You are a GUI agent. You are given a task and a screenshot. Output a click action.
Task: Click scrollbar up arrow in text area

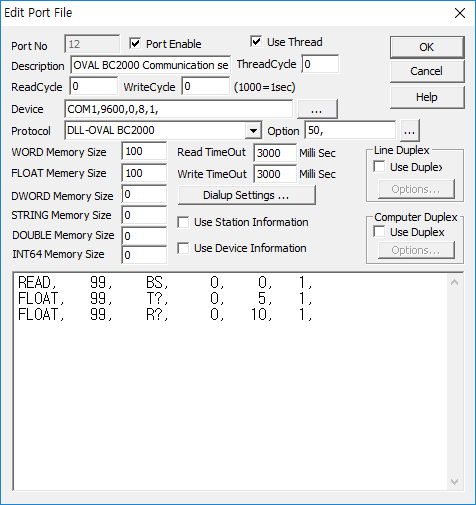click(x=454, y=283)
